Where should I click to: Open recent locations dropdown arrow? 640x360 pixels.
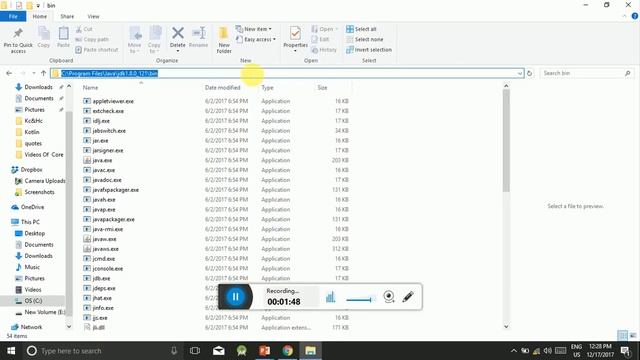tap(33, 73)
